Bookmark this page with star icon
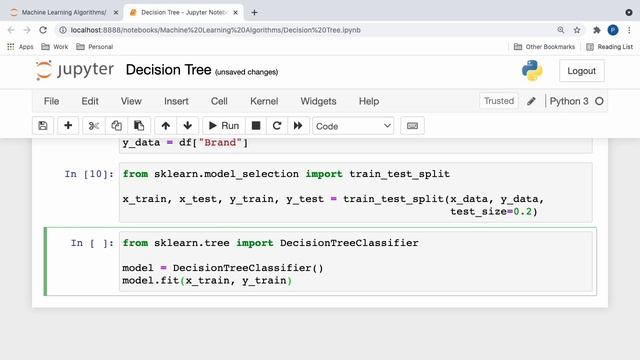This screenshot has height=360, width=640. pos(577,30)
